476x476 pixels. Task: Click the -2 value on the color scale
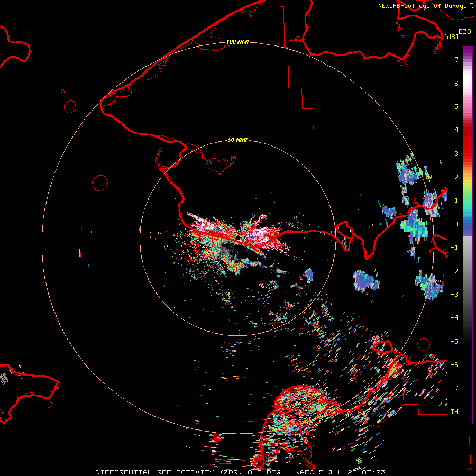pyautogui.click(x=454, y=271)
